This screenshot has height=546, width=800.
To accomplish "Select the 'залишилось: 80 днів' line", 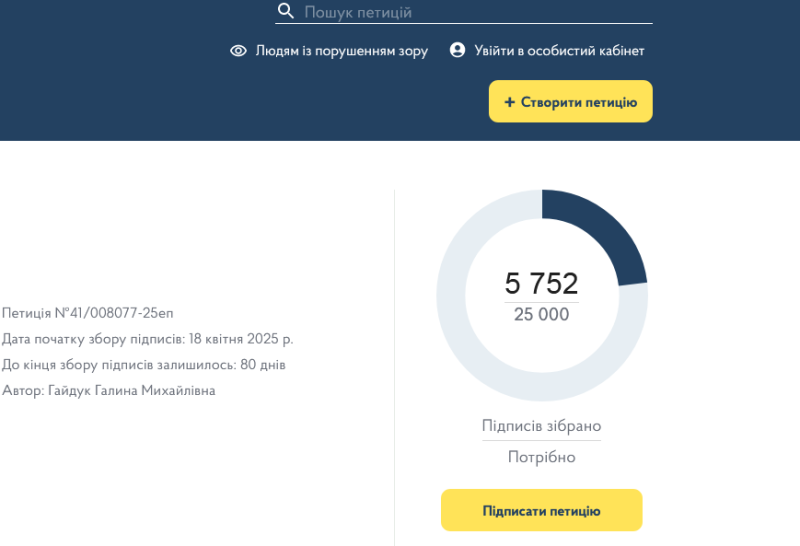I will point(143,365).
